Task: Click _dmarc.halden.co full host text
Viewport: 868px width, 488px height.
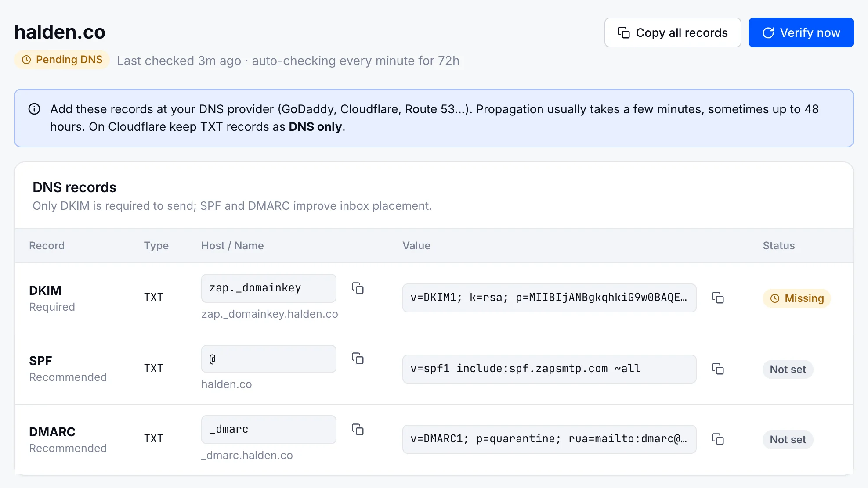Action: coord(247,456)
